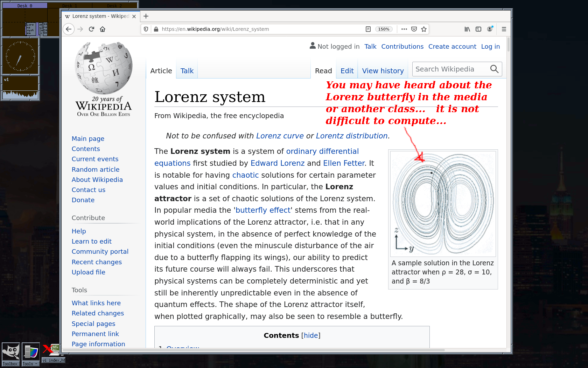Click the Wikipedia search magnifier icon
This screenshot has width=588, height=368.
494,69
